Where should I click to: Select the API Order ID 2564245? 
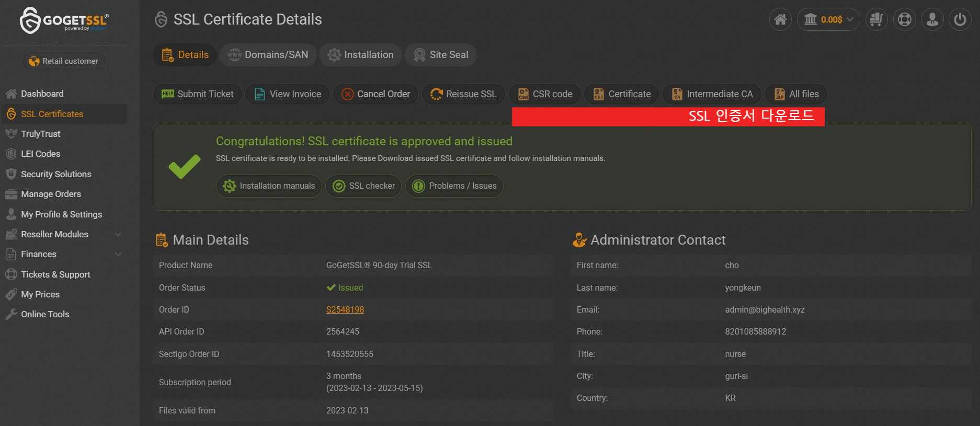coord(343,331)
